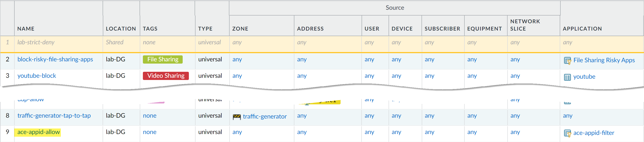Open the highlighted ace-appid-allow rule
644x142 pixels.
[x=38, y=132]
